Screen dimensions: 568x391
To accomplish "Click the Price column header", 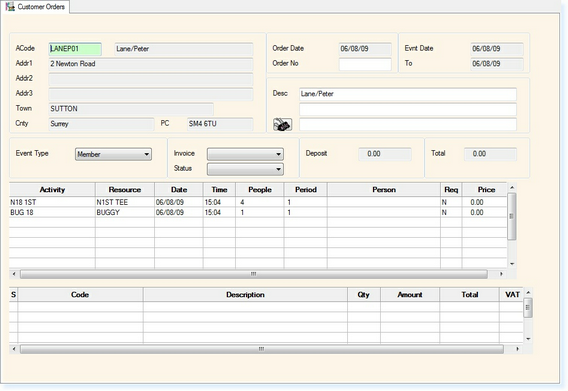I will (x=485, y=190).
